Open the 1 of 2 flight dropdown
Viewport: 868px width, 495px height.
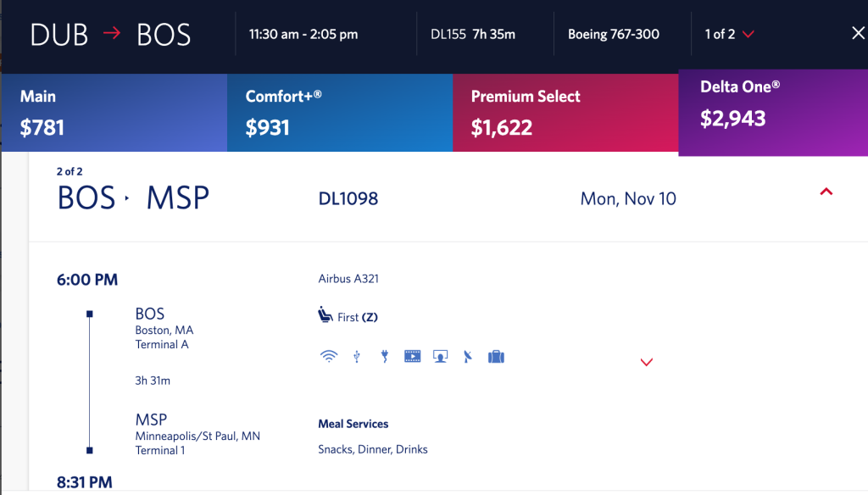click(729, 35)
